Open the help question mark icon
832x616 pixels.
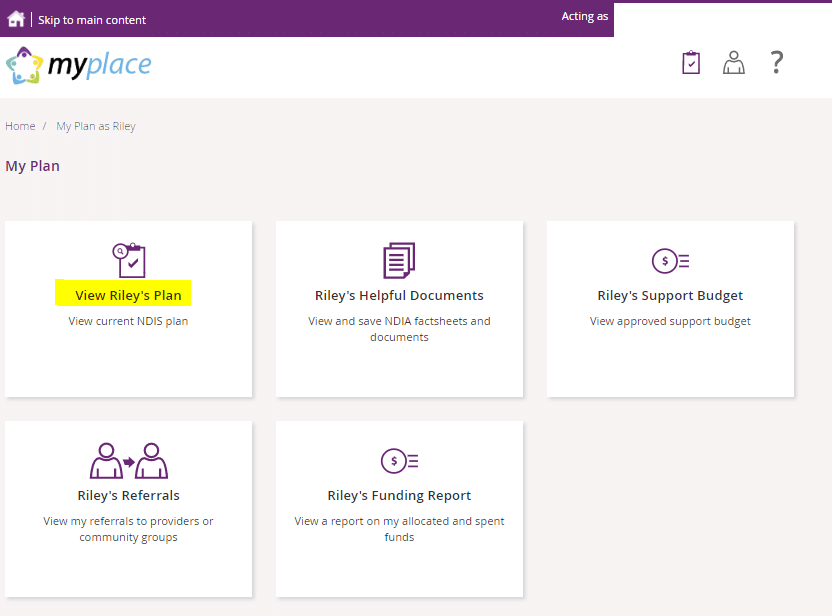pyautogui.click(x=777, y=62)
